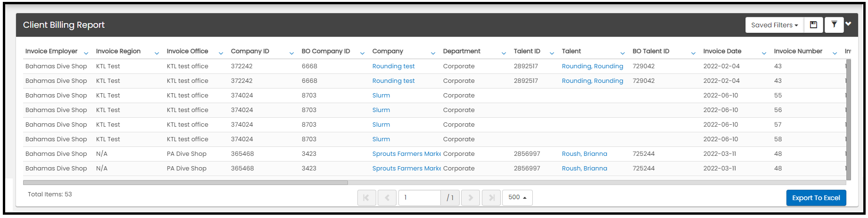Open Sprouts Farmers Market link in last row
868x218 pixels.
[x=406, y=169]
